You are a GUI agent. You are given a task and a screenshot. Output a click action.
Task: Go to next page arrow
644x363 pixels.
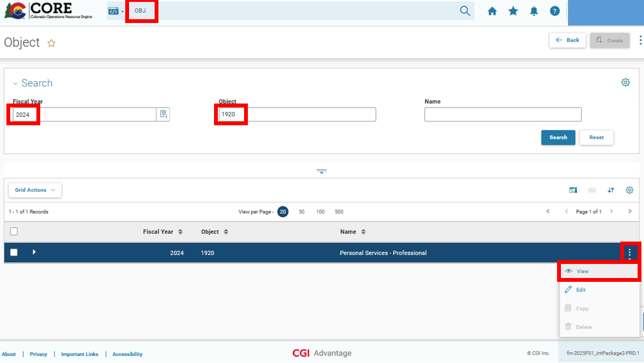pyautogui.click(x=611, y=212)
